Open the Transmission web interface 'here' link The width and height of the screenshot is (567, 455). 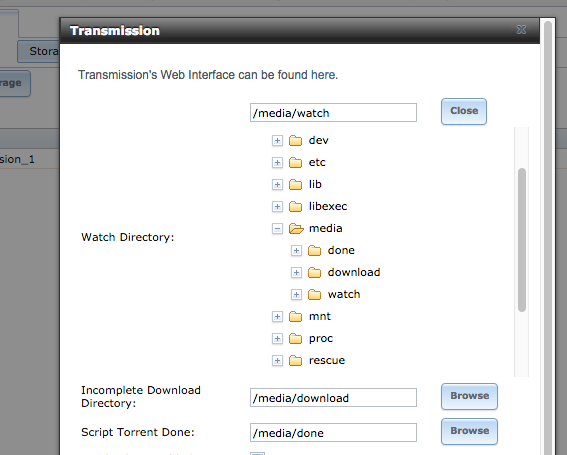(x=323, y=75)
